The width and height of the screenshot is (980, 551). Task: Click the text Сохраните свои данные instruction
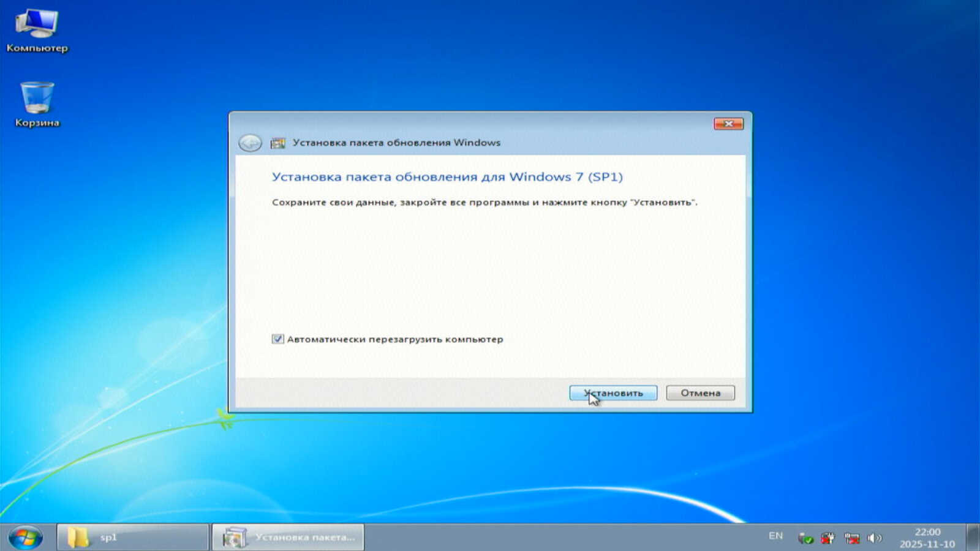pyautogui.click(x=484, y=202)
